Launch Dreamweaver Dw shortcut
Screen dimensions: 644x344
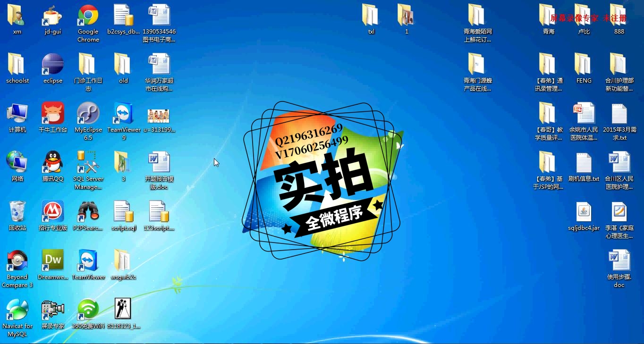coord(53,260)
